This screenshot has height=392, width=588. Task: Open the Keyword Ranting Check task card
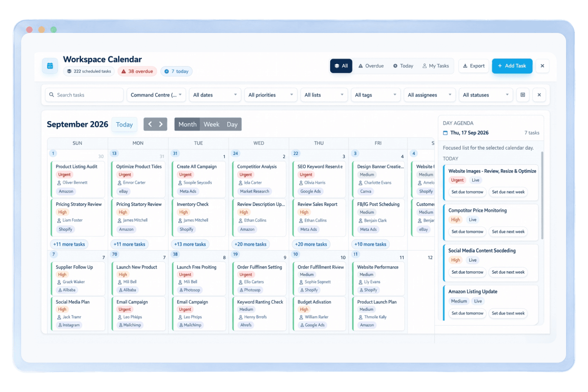tap(260, 314)
